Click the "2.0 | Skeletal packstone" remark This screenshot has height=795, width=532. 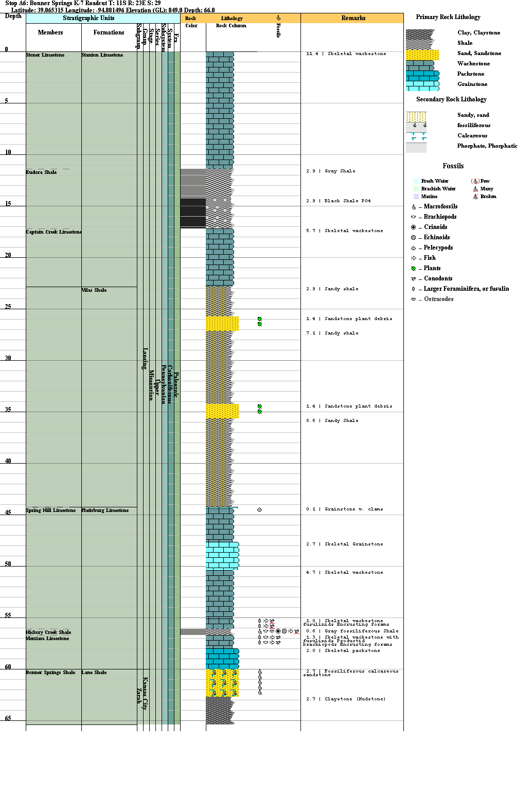click(343, 650)
